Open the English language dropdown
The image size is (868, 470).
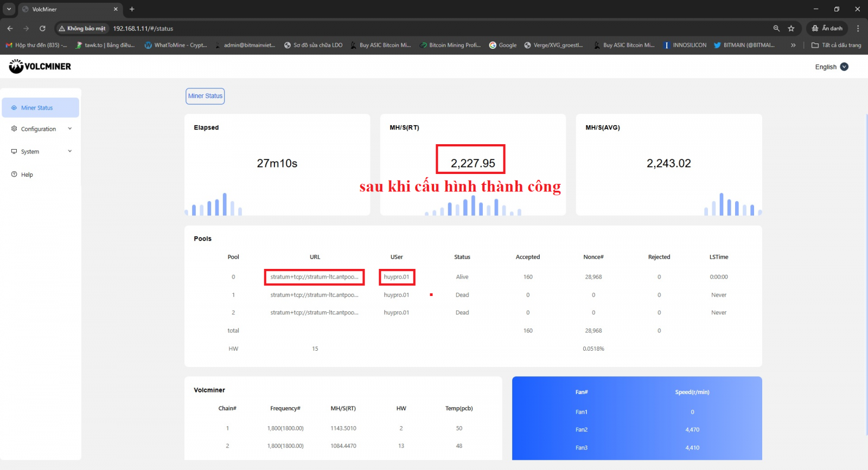[831, 67]
